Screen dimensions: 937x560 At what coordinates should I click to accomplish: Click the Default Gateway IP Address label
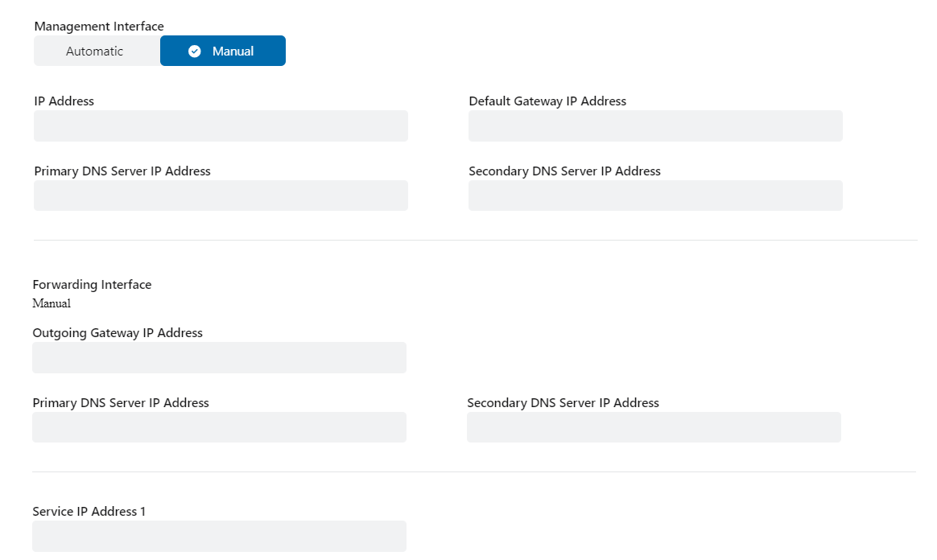coord(547,101)
